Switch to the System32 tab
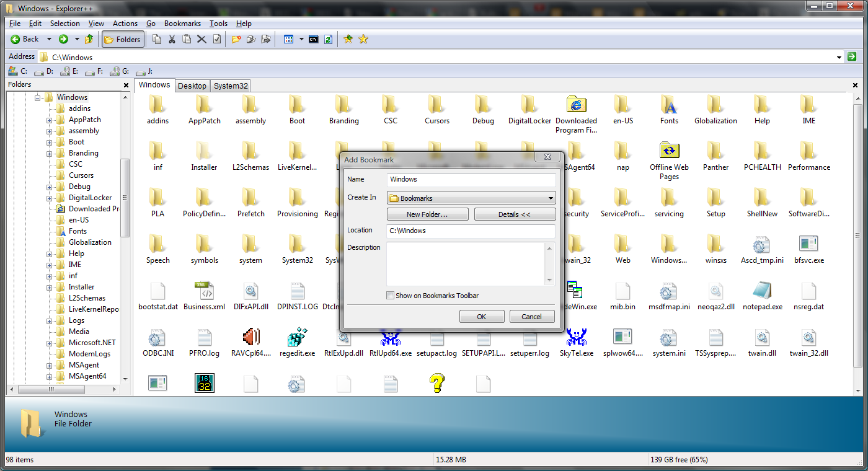868x471 pixels. (x=231, y=86)
